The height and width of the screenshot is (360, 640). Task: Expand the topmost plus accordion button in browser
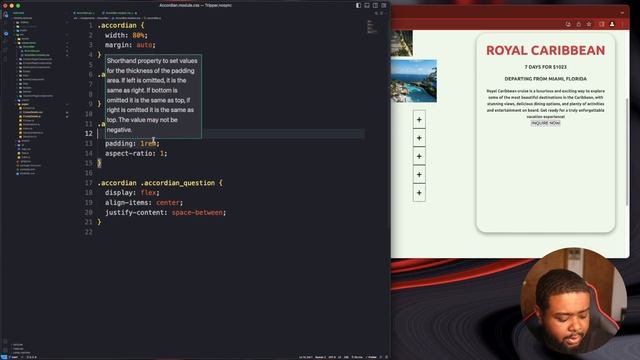click(419, 120)
